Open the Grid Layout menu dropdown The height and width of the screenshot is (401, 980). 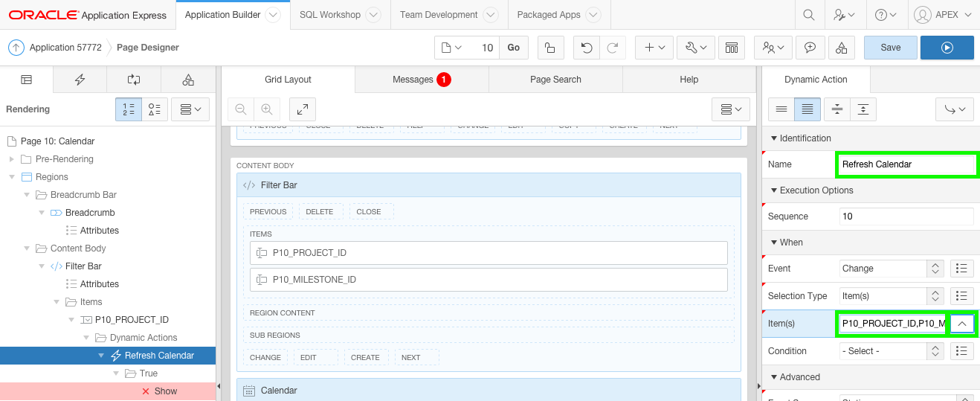click(x=731, y=109)
